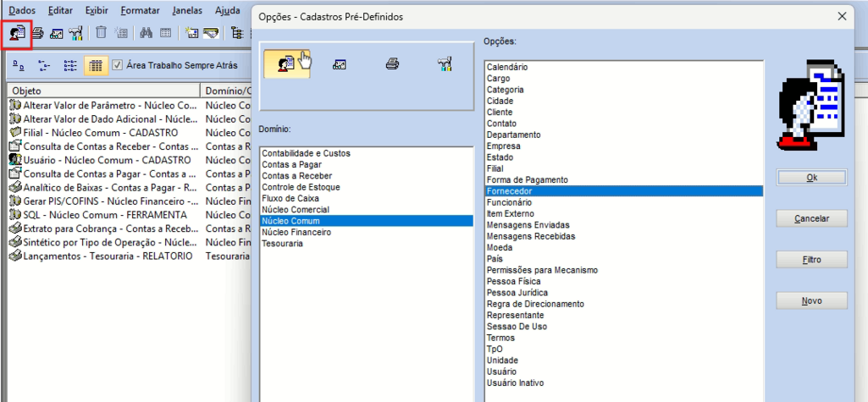
Task: Click the icon beside Lançamentos - Tesouraria - RELATORIO
Action: point(15,256)
